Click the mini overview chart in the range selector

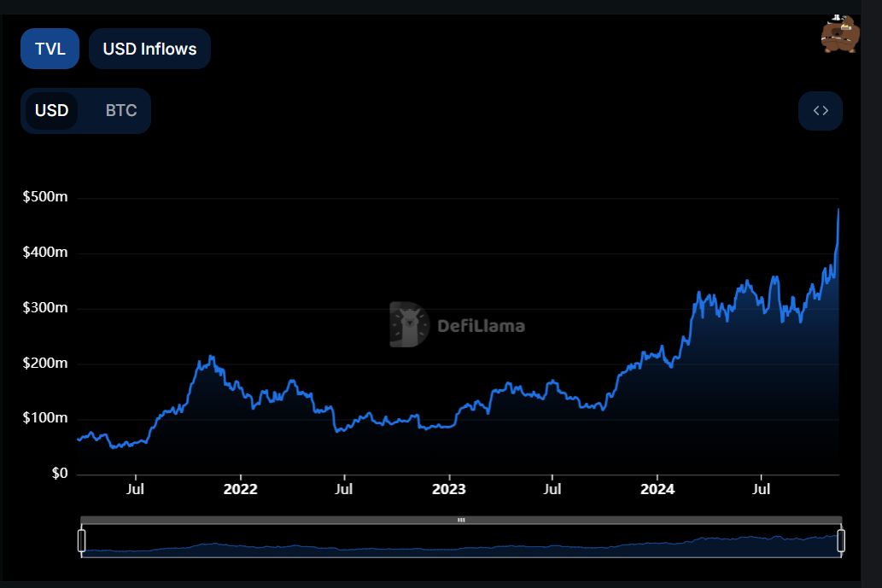pyautogui.click(x=461, y=543)
